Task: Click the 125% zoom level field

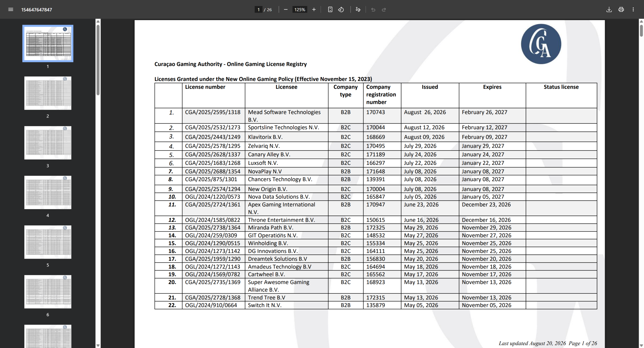Action: pyautogui.click(x=300, y=10)
